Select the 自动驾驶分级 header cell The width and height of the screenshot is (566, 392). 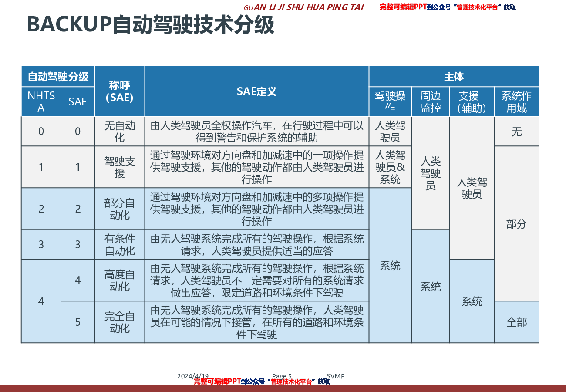click(x=58, y=77)
